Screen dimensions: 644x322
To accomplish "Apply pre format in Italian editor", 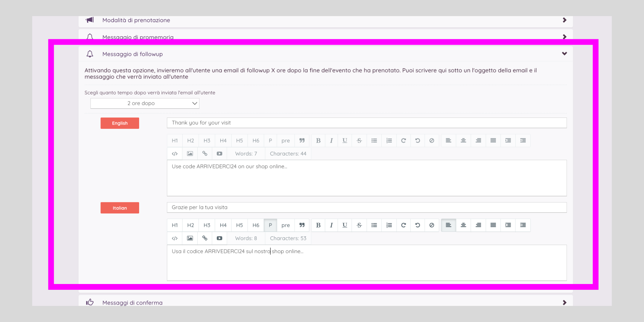I will click(x=286, y=225).
